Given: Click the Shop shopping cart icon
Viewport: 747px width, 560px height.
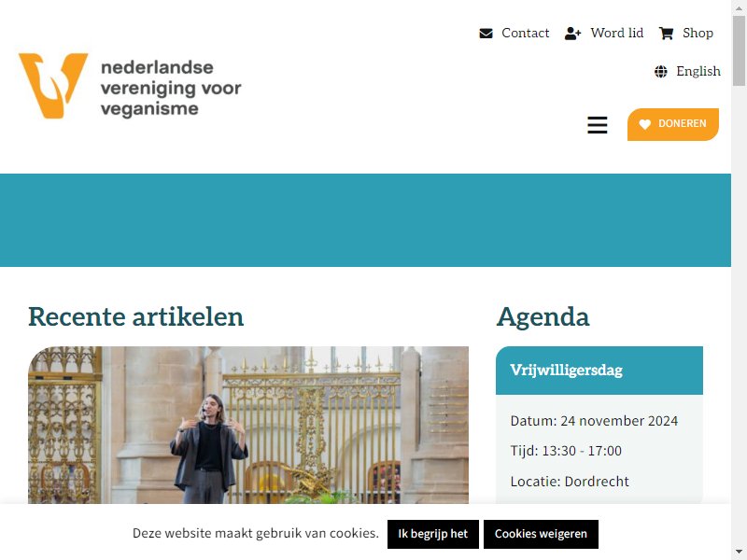Looking at the screenshot, I should 666,34.
